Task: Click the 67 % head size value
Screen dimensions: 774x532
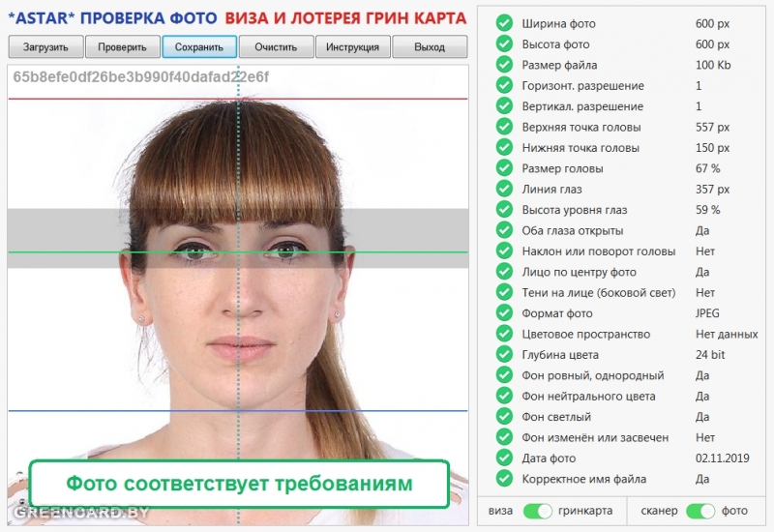Action: pos(707,168)
